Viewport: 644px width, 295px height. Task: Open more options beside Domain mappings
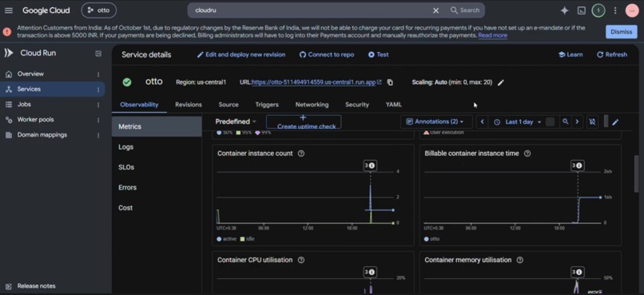[98, 135]
